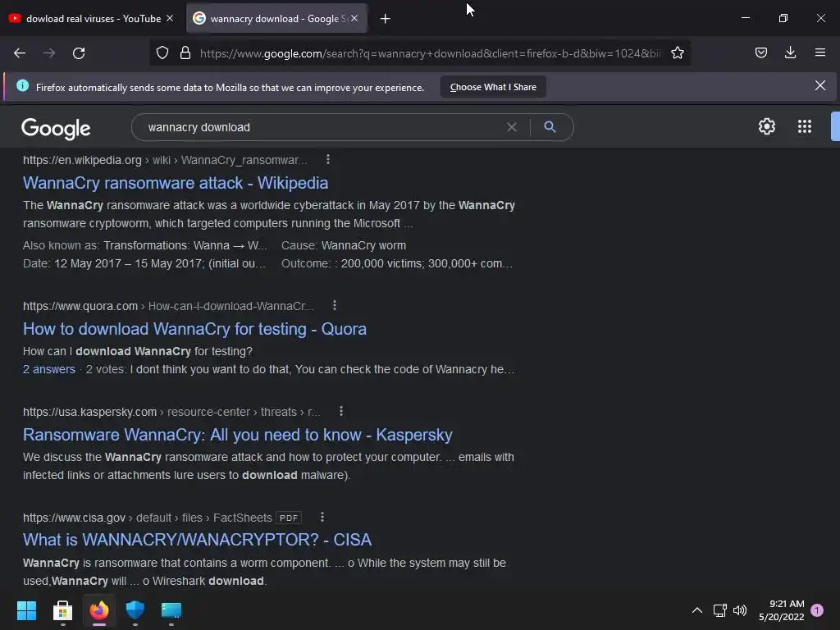The width and height of the screenshot is (840, 630).
Task: Close the YouTube tab
Action: [170, 18]
